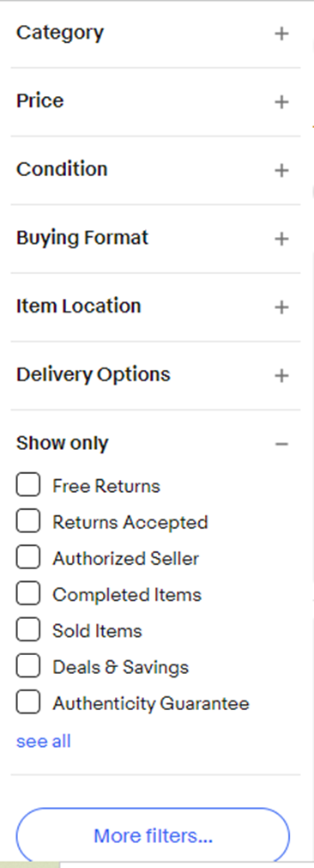
Task: Check the Completed Items checkbox
Action: tap(28, 594)
